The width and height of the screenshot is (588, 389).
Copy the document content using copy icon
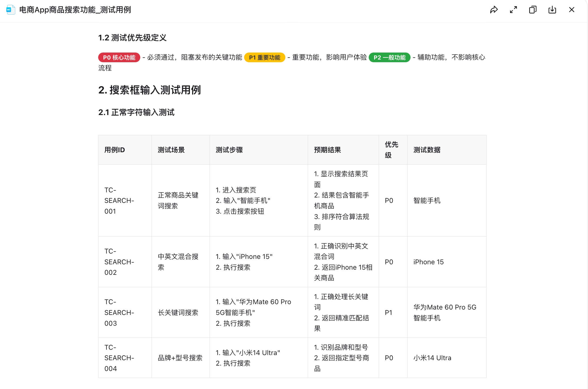pyautogui.click(x=533, y=10)
